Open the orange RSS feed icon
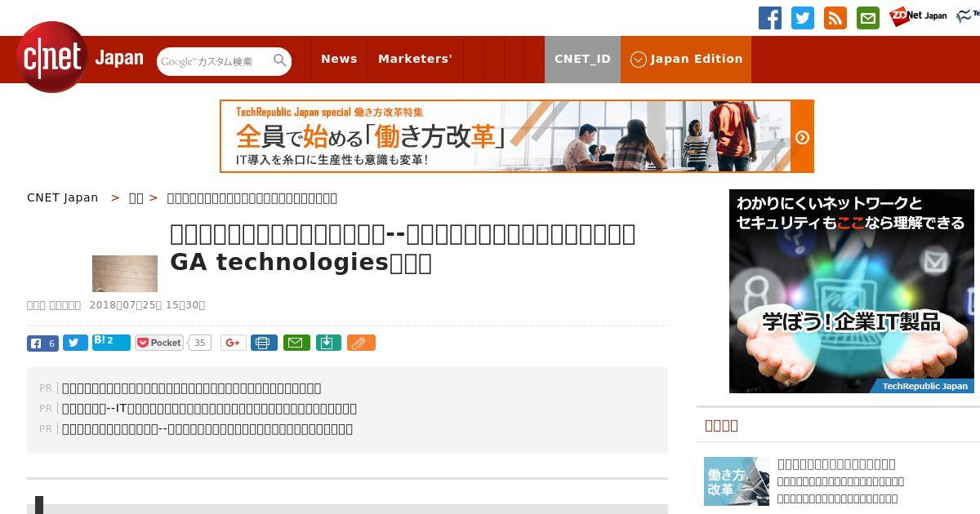 [835, 18]
